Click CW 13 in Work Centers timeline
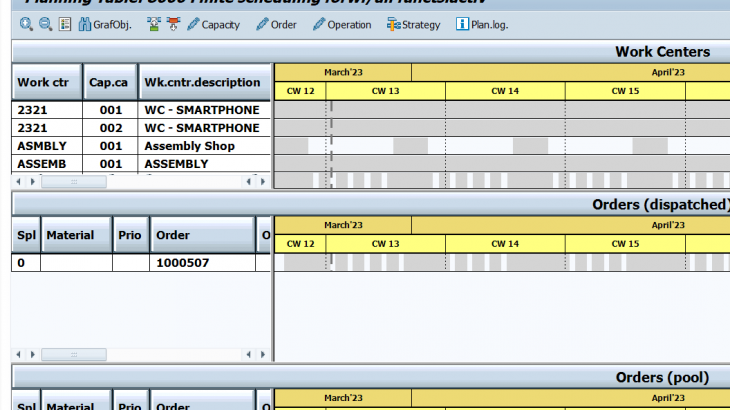 (385, 91)
